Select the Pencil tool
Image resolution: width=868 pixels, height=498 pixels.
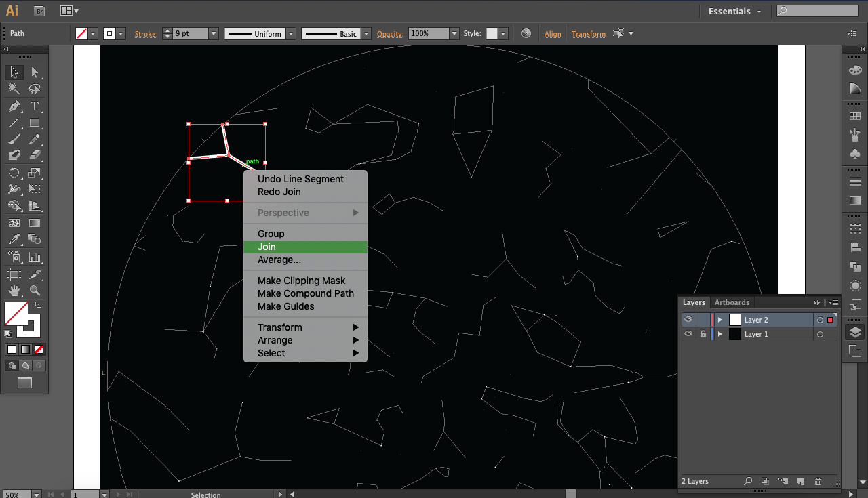35,139
